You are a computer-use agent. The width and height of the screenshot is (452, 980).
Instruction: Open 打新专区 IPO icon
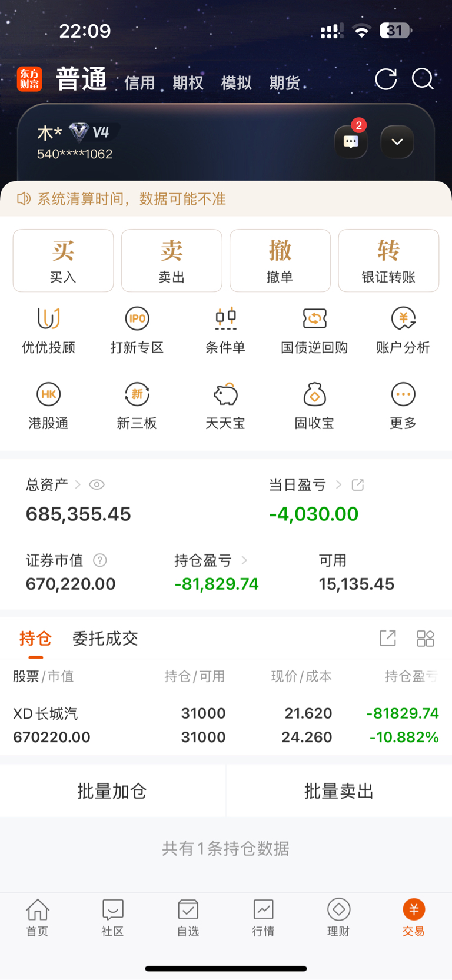pos(137,318)
